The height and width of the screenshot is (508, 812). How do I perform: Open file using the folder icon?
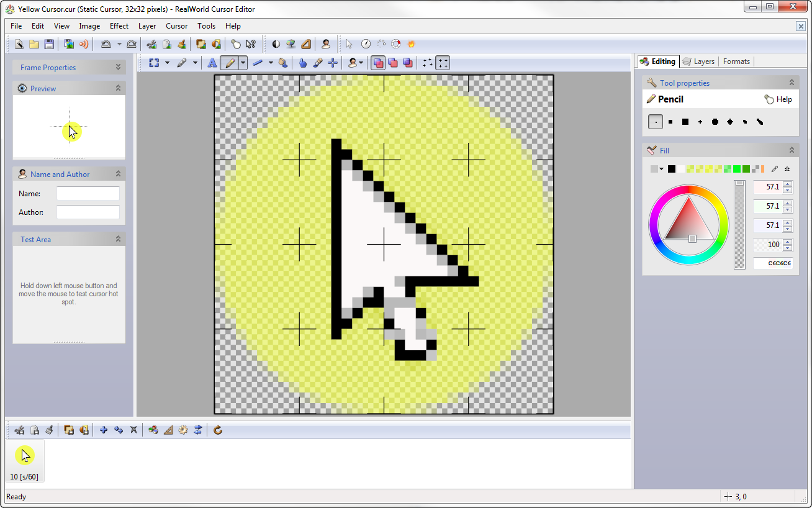(34, 44)
